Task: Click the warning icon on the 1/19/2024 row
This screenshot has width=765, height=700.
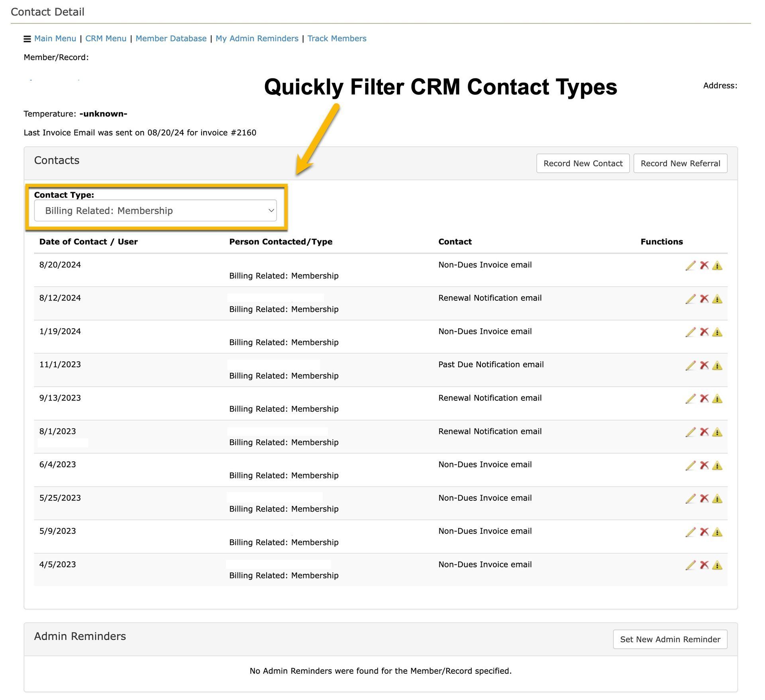Action: pyautogui.click(x=718, y=331)
